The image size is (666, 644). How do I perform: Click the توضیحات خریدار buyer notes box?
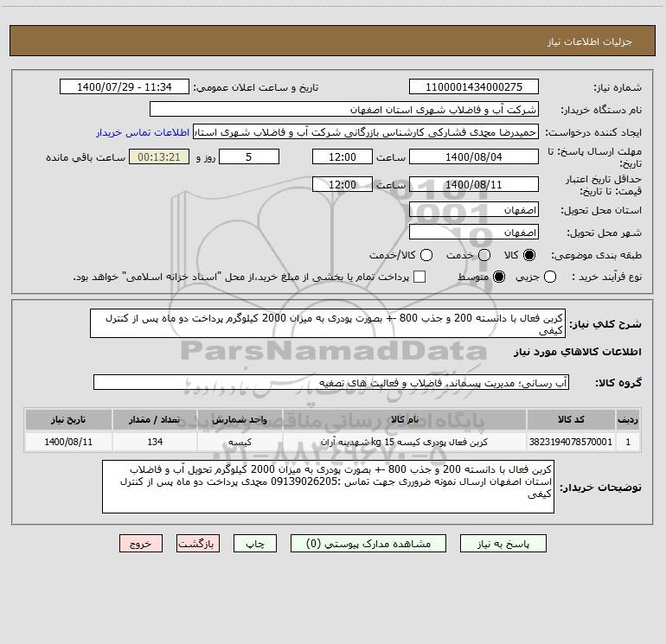(x=328, y=487)
